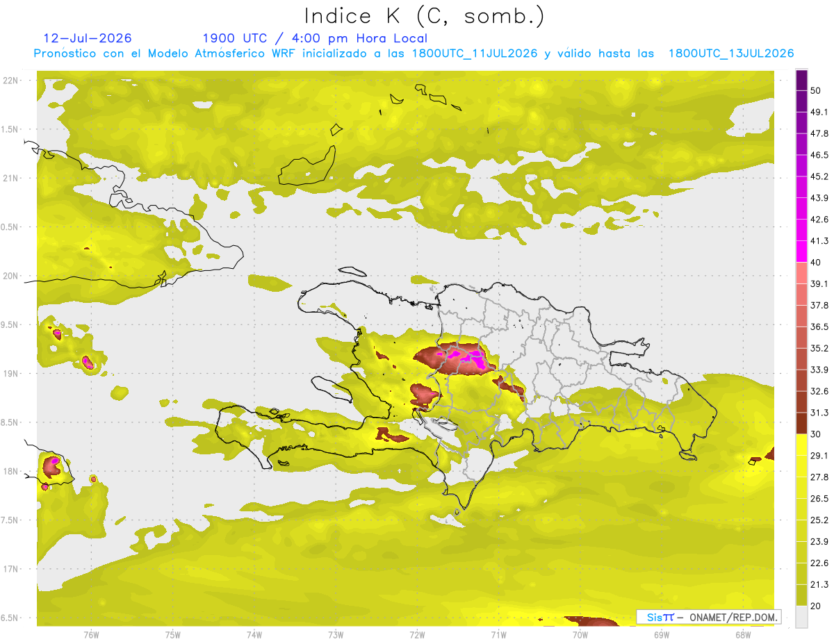Click the '73W' longitude label
This screenshot has height=644, width=834.
[336, 635]
